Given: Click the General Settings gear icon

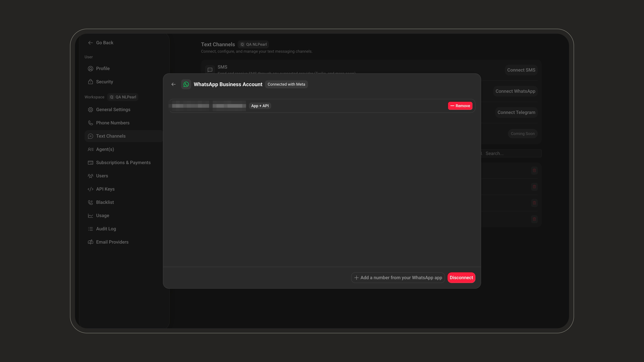Looking at the screenshot, I should (91, 109).
